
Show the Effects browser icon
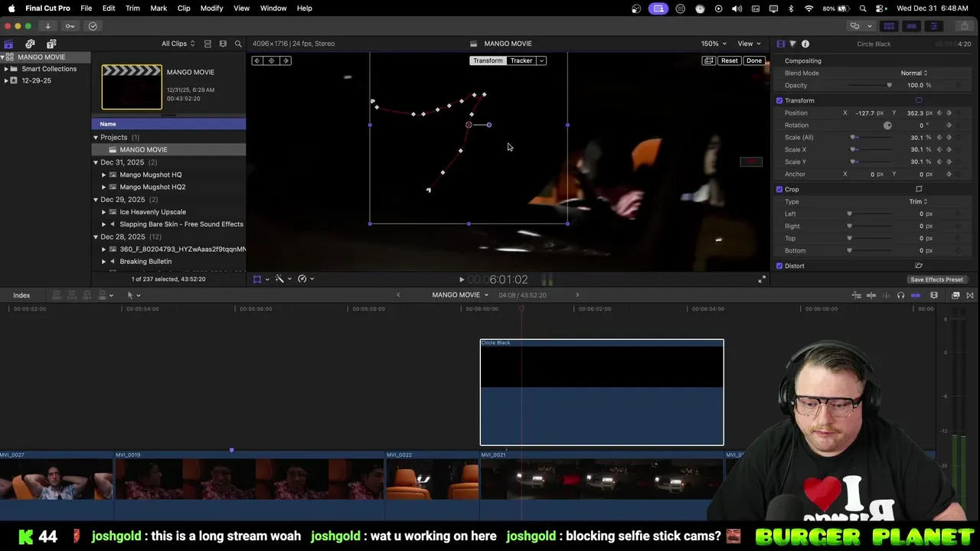(955, 295)
